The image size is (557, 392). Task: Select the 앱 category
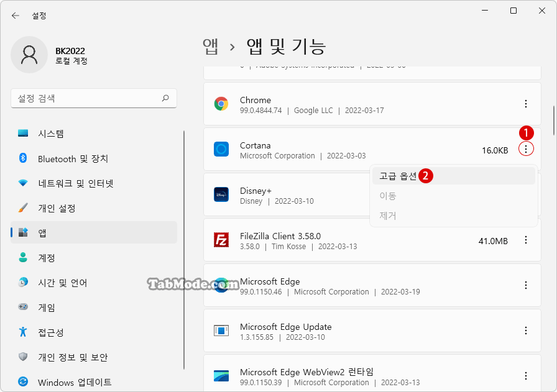click(94, 232)
